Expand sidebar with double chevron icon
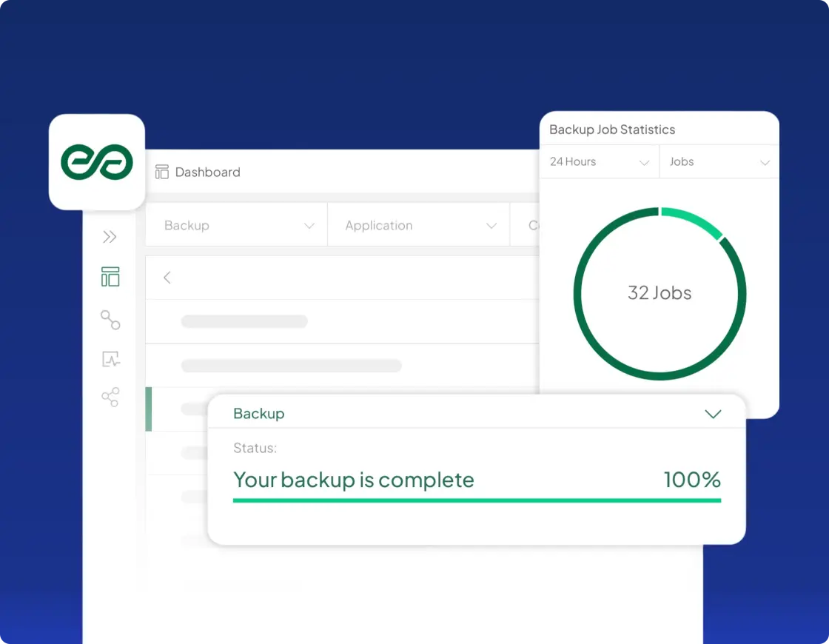Image resolution: width=829 pixels, height=644 pixels. coord(110,236)
